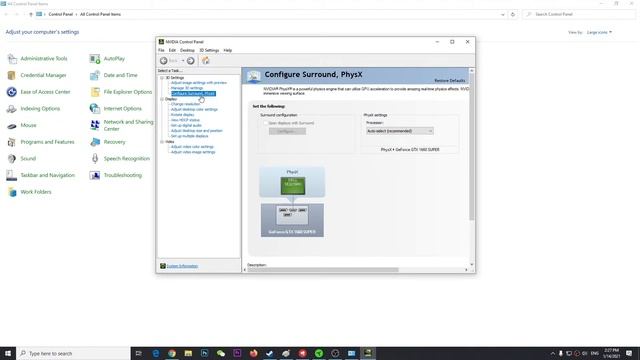
Task: Open Task View on the taskbar
Action: (139, 353)
